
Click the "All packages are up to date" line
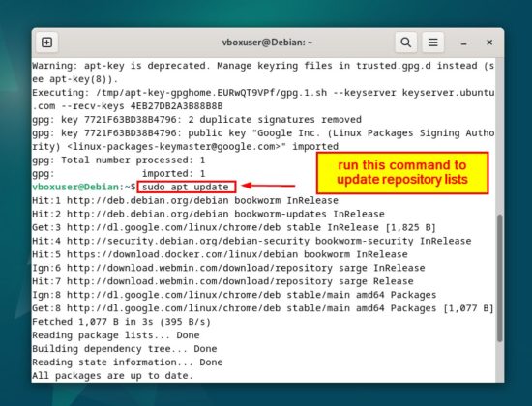pos(112,375)
